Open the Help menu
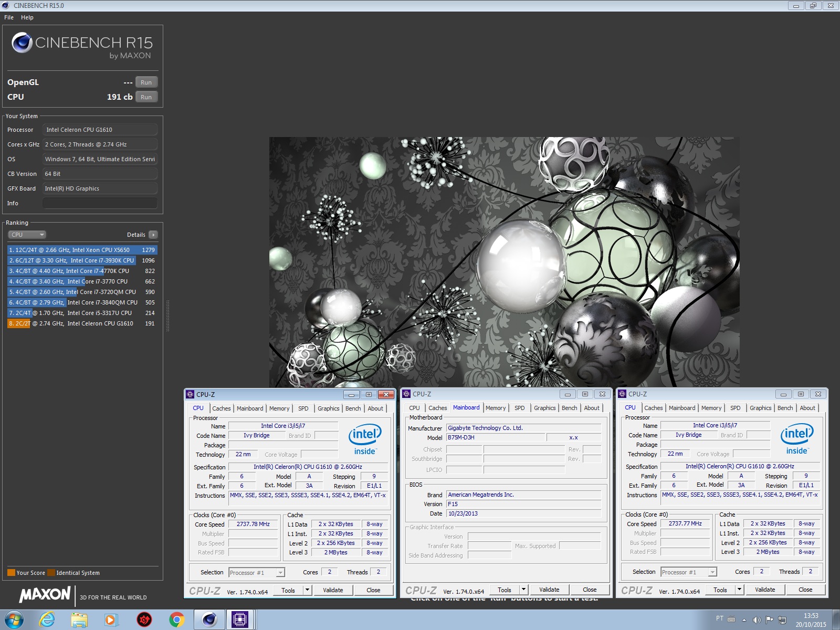 [x=27, y=17]
